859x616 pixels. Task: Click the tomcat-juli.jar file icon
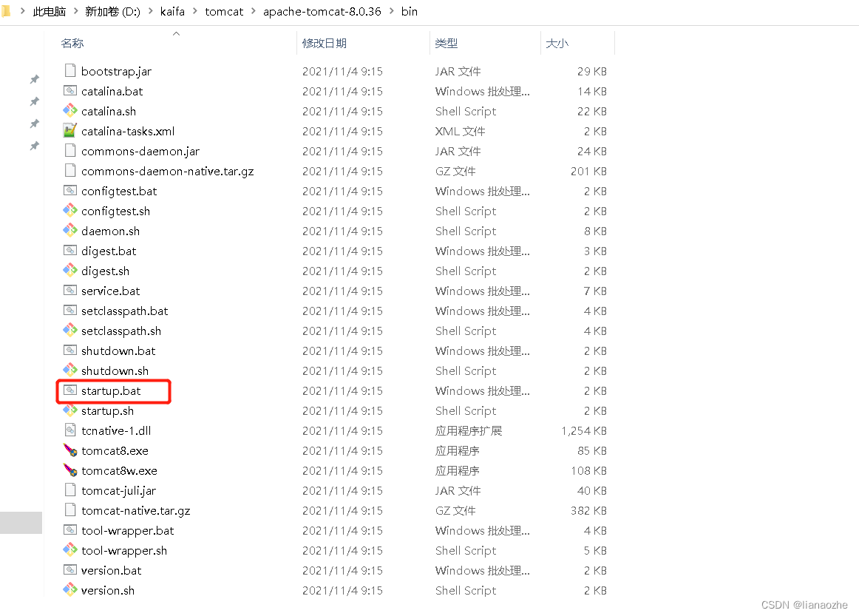(70, 490)
